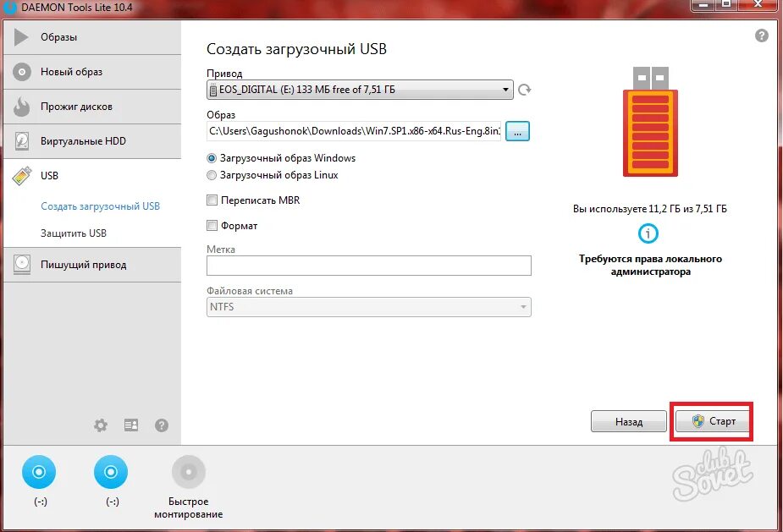Click the play icon beside Образы

coord(21,37)
